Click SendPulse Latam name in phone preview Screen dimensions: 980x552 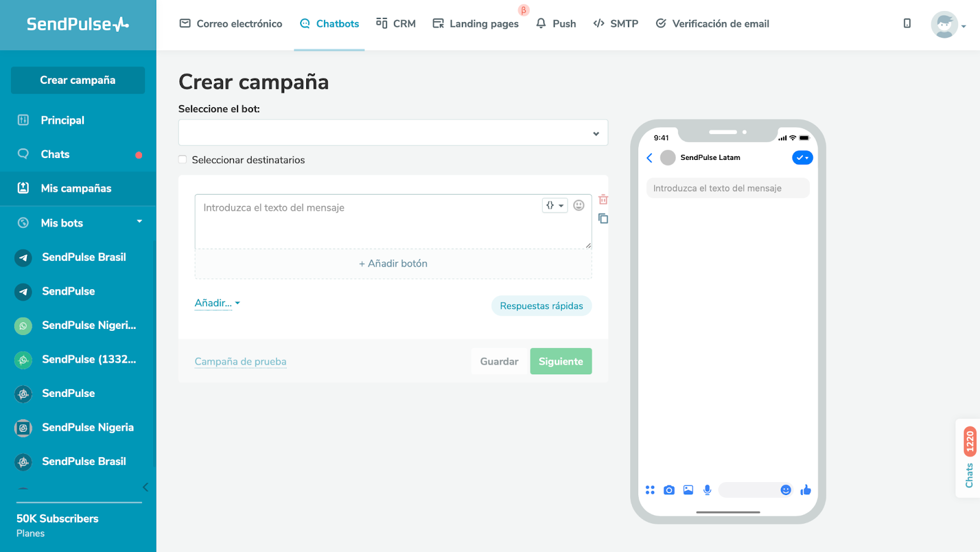pos(710,157)
